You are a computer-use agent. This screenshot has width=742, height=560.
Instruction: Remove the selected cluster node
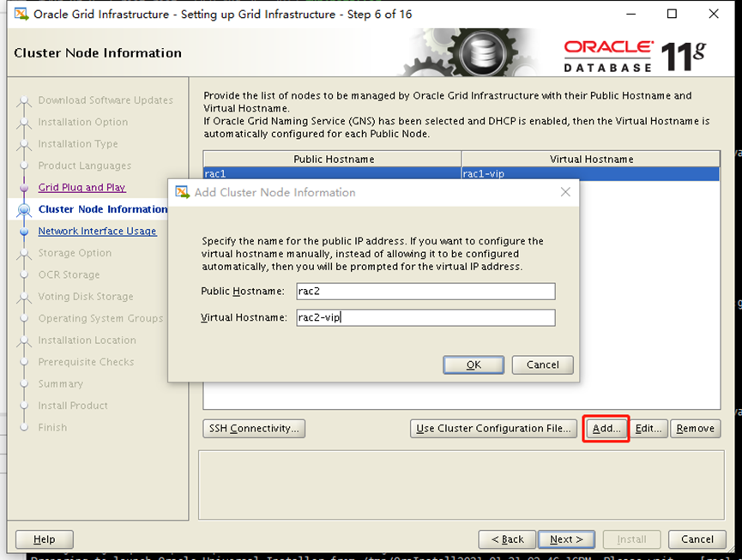coord(695,428)
